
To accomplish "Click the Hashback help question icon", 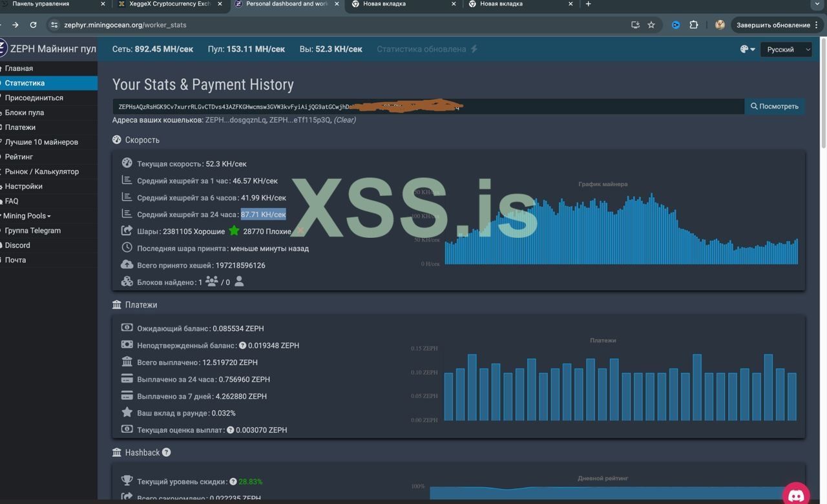I will click(x=166, y=452).
